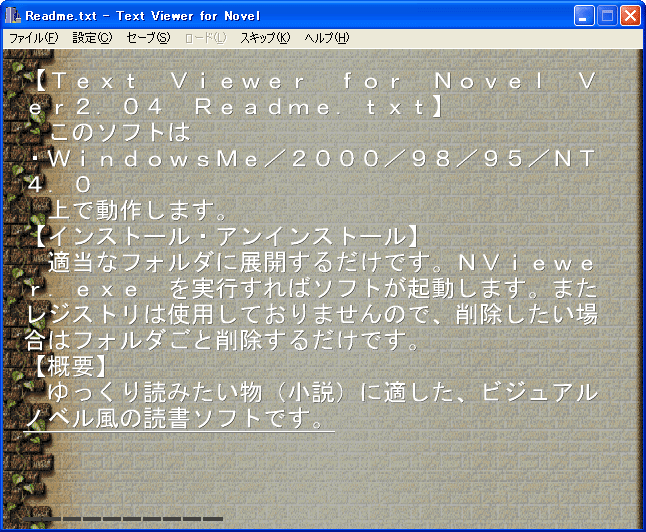This screenshot has width=646, height=532.
Task: Open the 設定(C) menu
Action: tap(92, 38)
